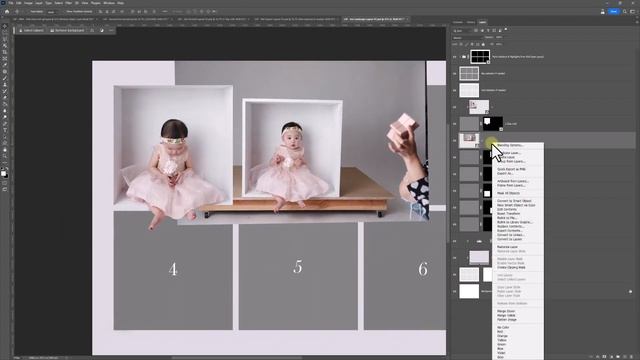This screenshot has height=360, width=640.
Task: Switch to the Channels panel tab
Action: 458,22
